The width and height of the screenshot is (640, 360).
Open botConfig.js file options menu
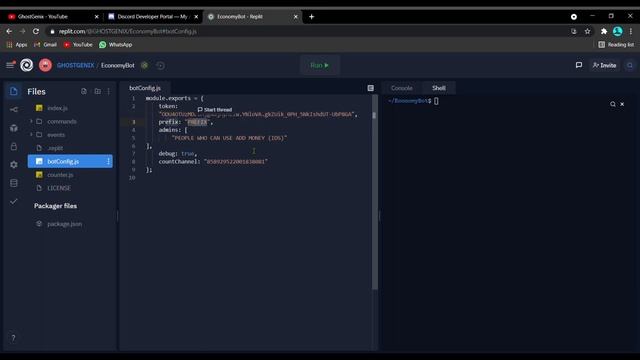(x=108, y=162)
